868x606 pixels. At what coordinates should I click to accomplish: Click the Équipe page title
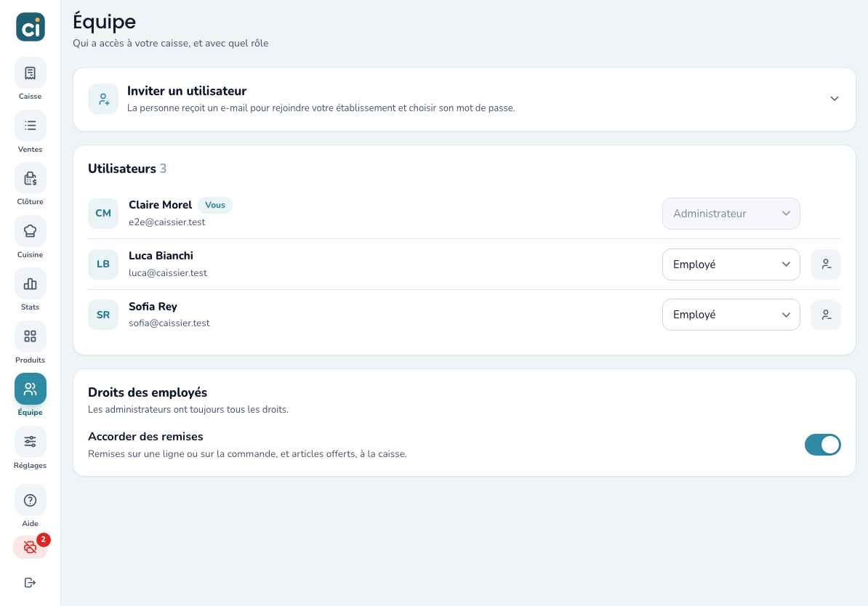click(x=105, y=22)
